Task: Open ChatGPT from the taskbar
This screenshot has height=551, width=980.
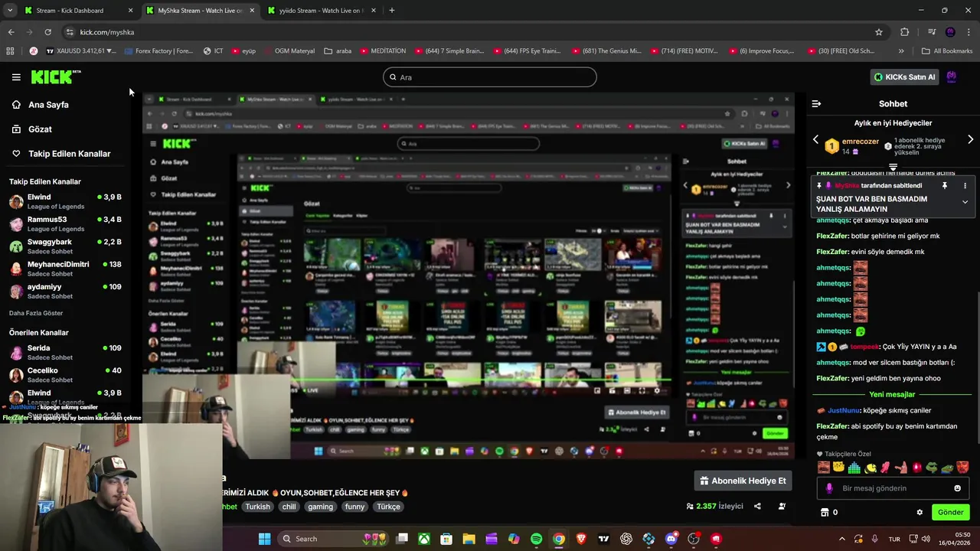Action: [x=626, y=539]
